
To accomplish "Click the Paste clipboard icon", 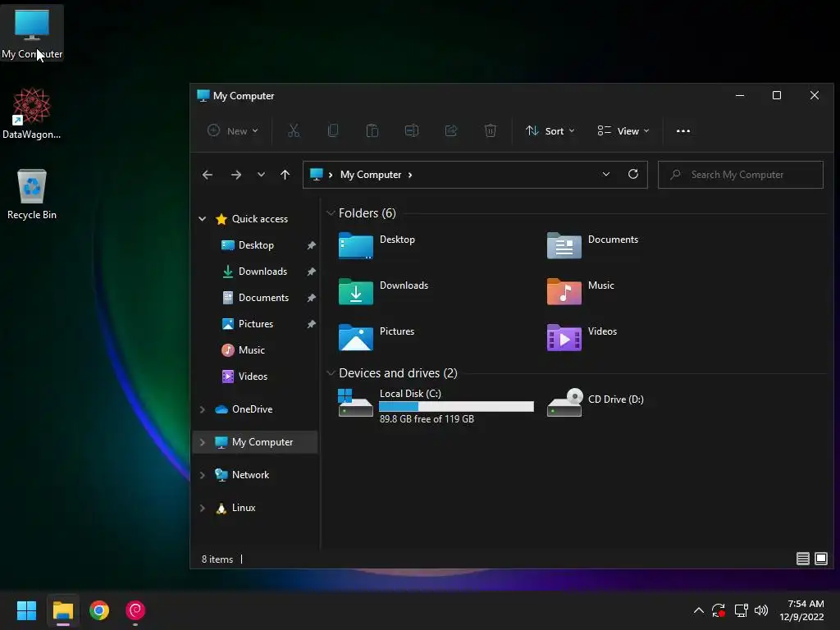I will pyautogui.click(x=372, y=130).
